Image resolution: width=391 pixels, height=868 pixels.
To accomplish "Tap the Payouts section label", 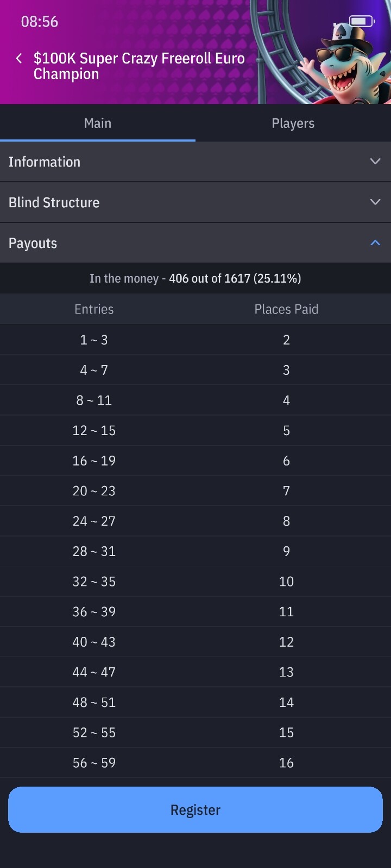I will coord(33,243).
